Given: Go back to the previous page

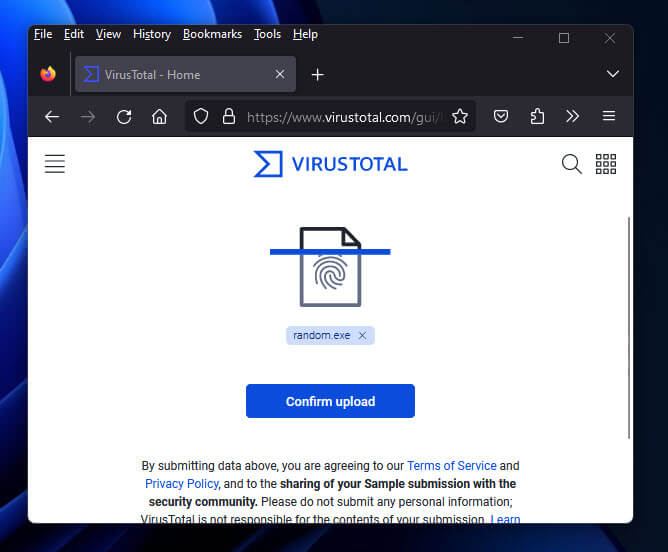Looking at the screenshot, I should [x=52, y=116].
